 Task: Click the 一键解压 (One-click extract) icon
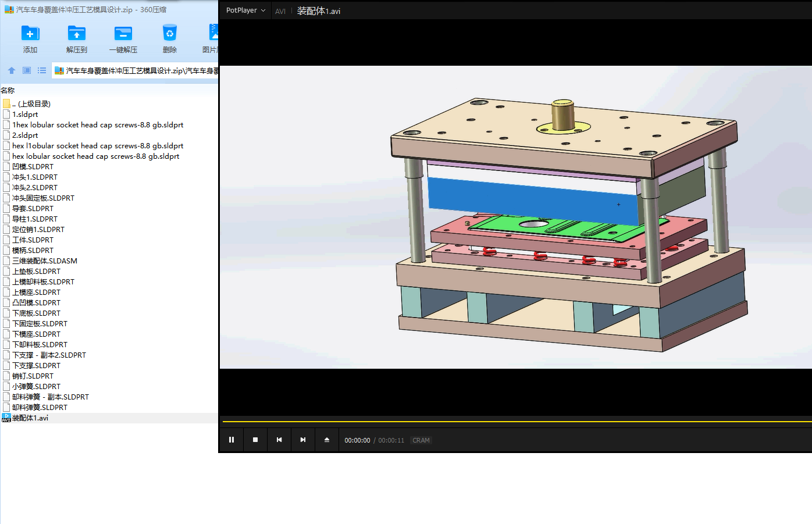point(123,34)
